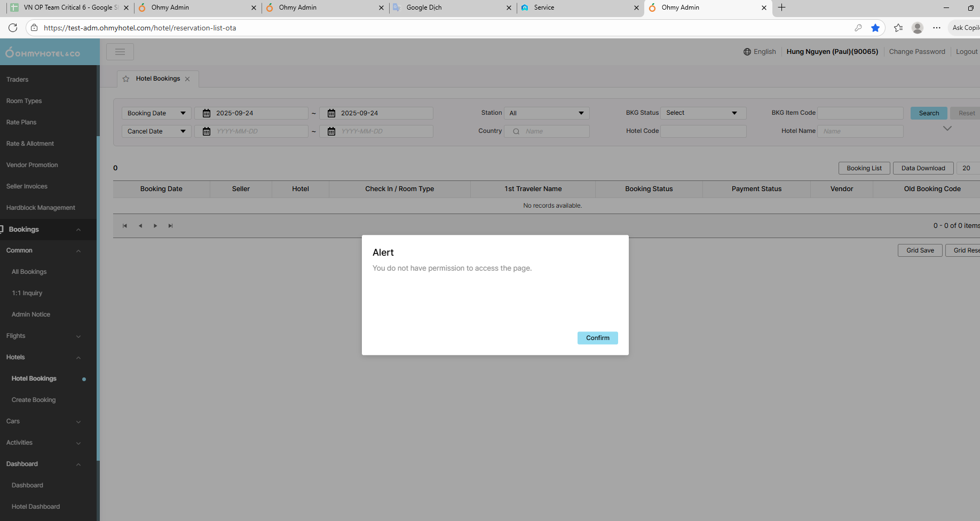Image resolution: width=980 pixels, height=521 pixels.
Task: Collapse the Dashboard sidebar group
Action: pos(78,464)
